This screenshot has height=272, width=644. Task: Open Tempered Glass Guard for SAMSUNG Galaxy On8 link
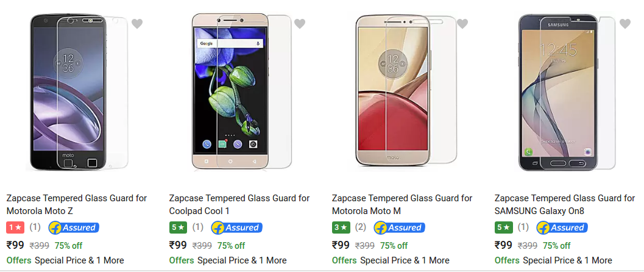coord(564,205)
